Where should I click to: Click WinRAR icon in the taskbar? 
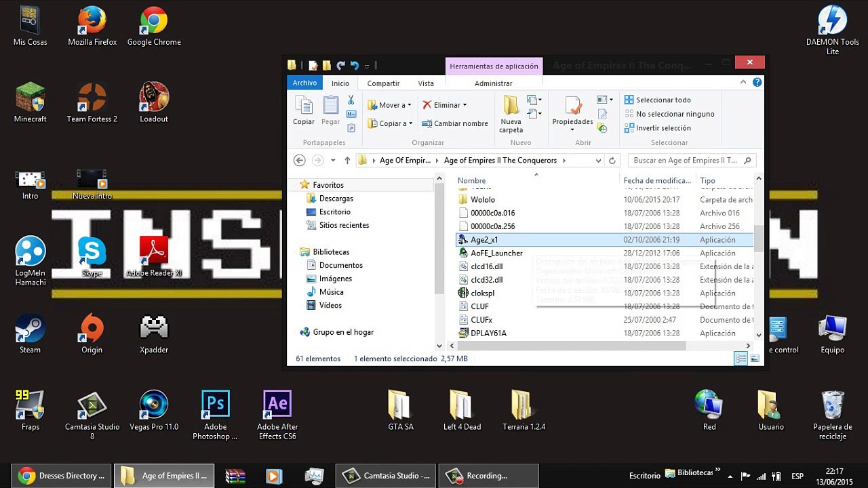pos(235,476)
